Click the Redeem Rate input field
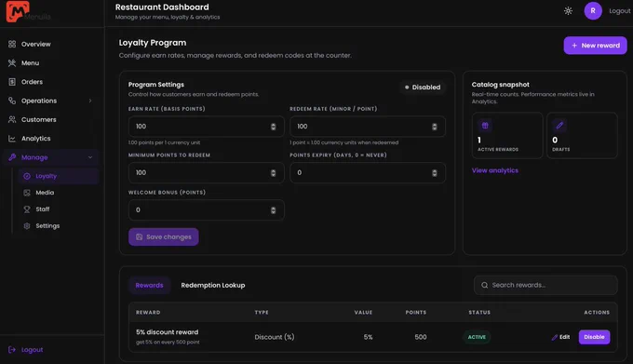The height and width of the screenshot is (364, 633). click(368, 127)
